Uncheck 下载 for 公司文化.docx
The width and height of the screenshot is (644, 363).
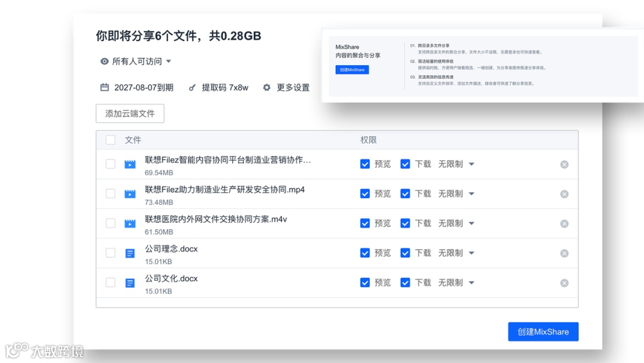405,282
